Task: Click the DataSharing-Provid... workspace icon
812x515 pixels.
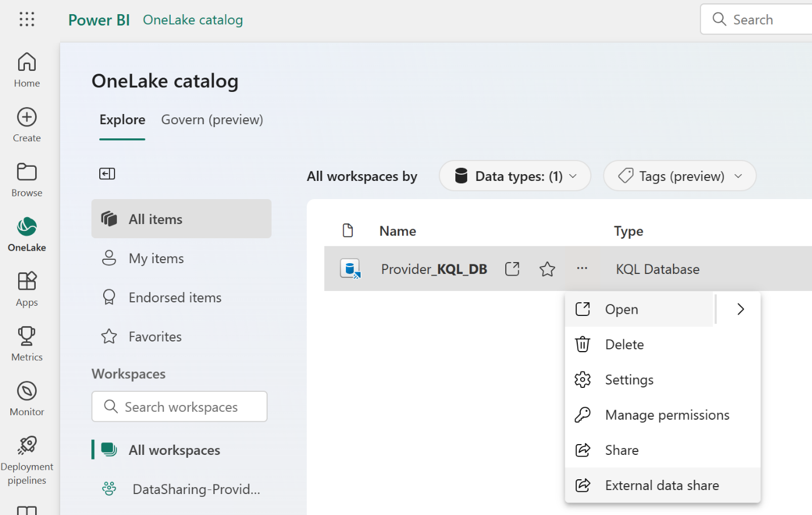Action: coord(109,488)
